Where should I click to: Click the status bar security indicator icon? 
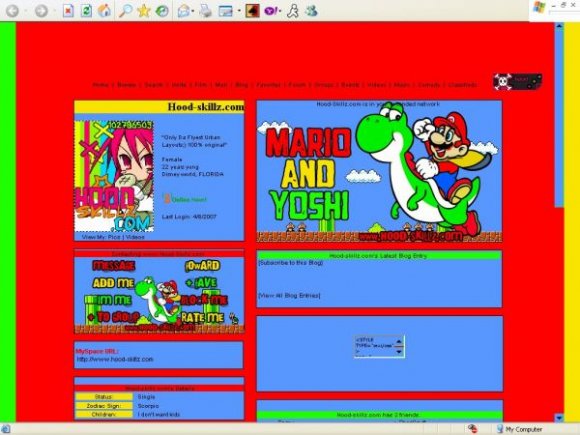click(472, 429)
